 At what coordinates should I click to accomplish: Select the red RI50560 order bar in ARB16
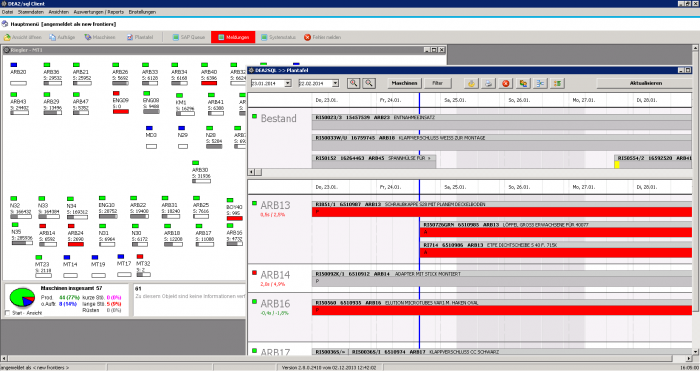[502, 310]
